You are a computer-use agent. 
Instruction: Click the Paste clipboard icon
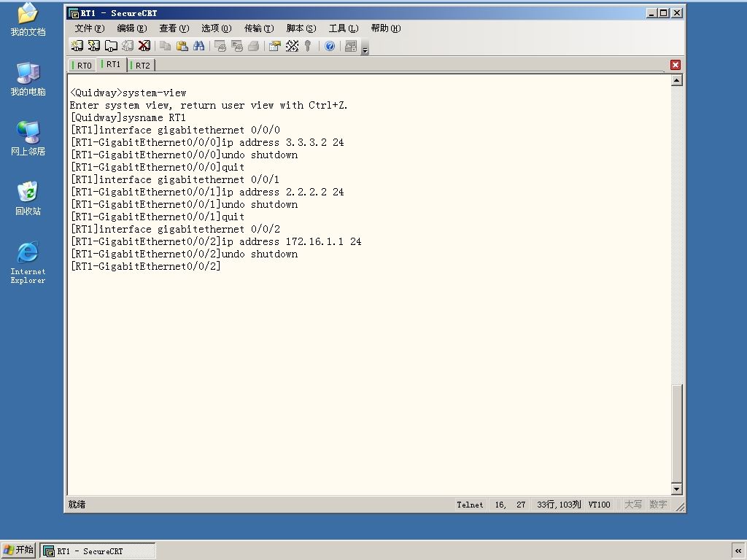(x=182, y=46)
